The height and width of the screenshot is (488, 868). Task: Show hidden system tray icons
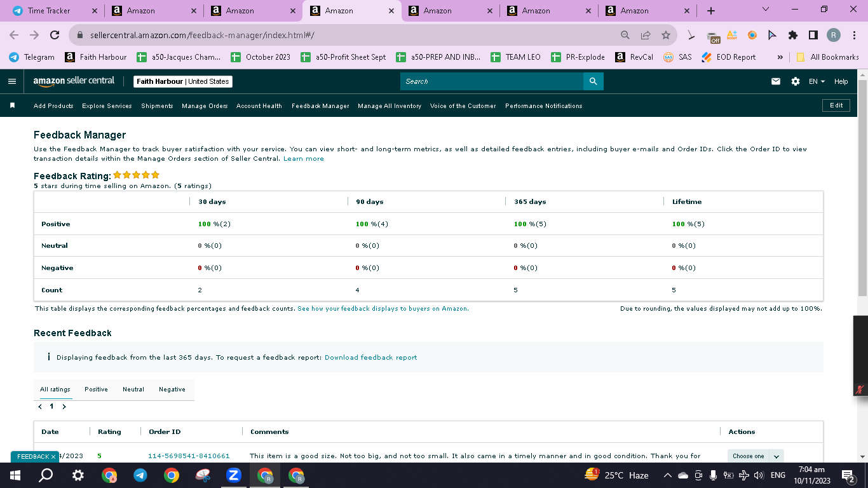tap(667, 475)
